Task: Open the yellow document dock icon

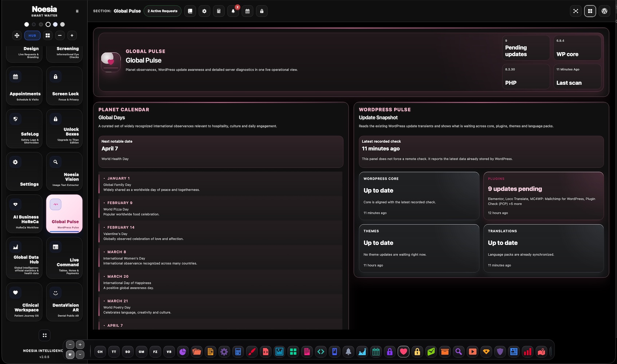Action: (x=211, y=352)
